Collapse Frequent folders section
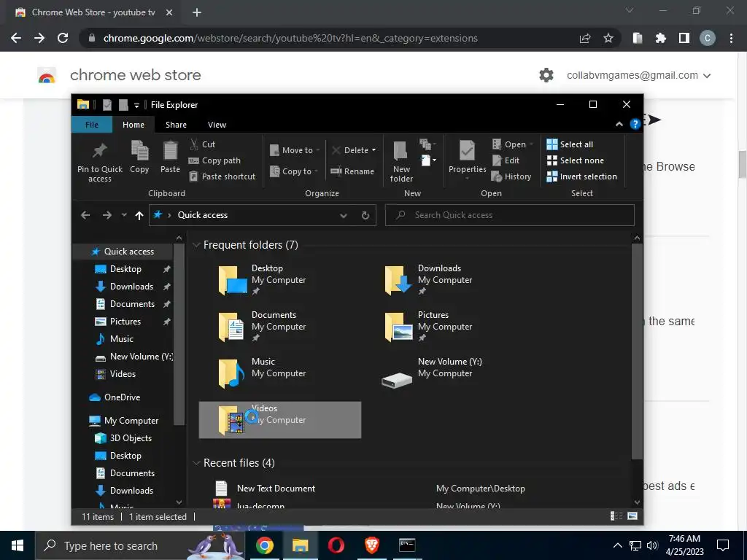 [196, 245]
